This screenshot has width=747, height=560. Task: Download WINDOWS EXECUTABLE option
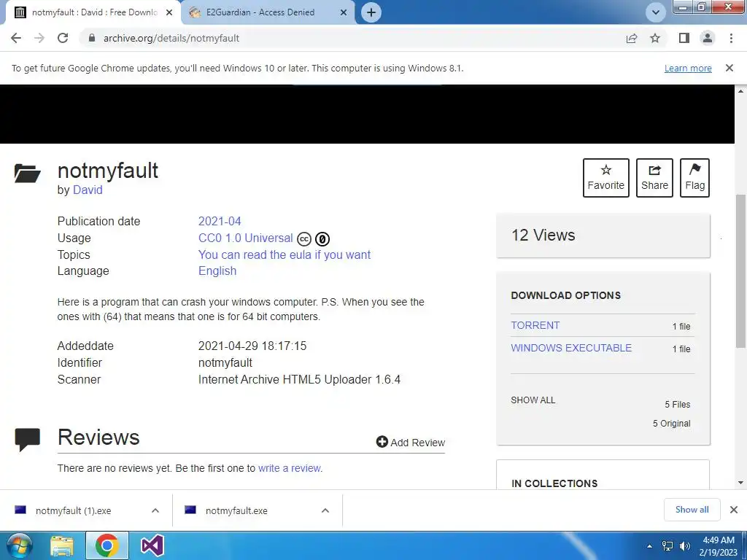(x=571, y=348)
